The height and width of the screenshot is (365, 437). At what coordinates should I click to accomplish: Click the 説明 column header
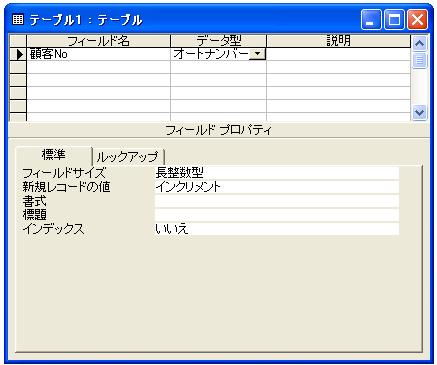339,41
